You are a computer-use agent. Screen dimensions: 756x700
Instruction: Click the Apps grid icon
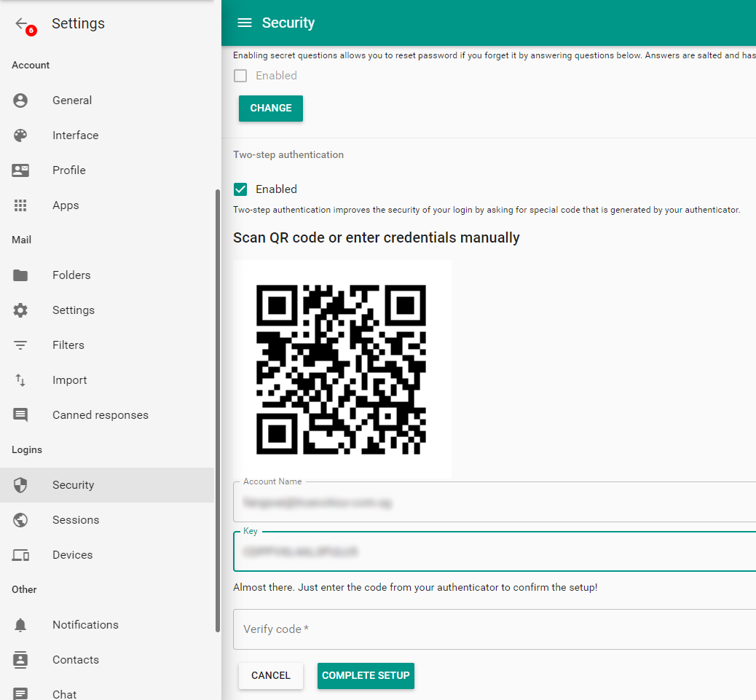(20, 205)
